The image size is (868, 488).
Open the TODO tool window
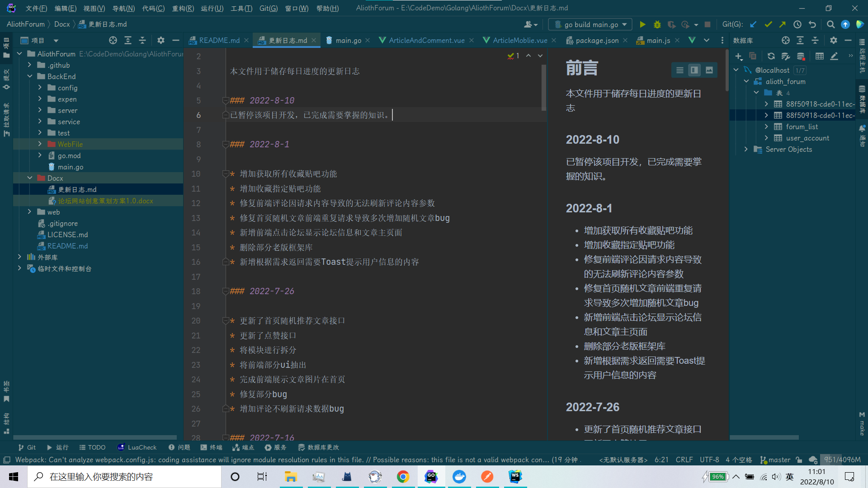tap(92, 447)
